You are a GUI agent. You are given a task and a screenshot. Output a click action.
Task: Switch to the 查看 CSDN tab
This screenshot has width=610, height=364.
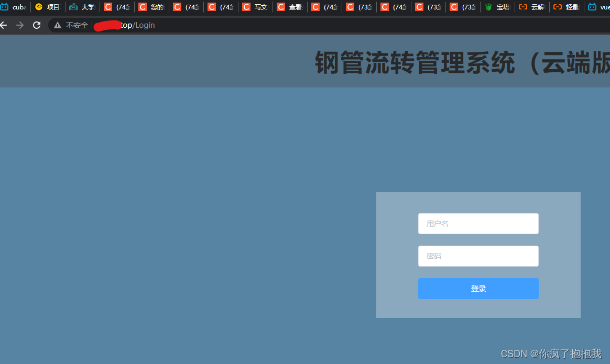[x=292, y=7]
